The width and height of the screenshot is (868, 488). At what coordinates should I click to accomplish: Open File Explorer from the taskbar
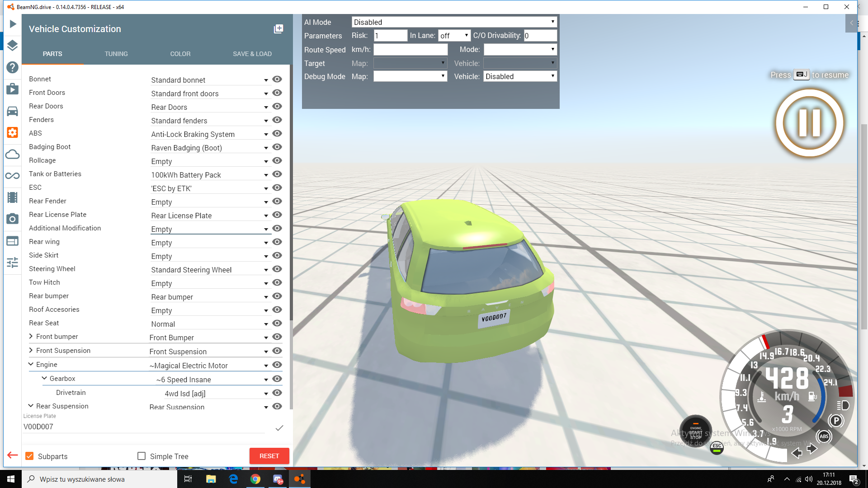[211, 479]
